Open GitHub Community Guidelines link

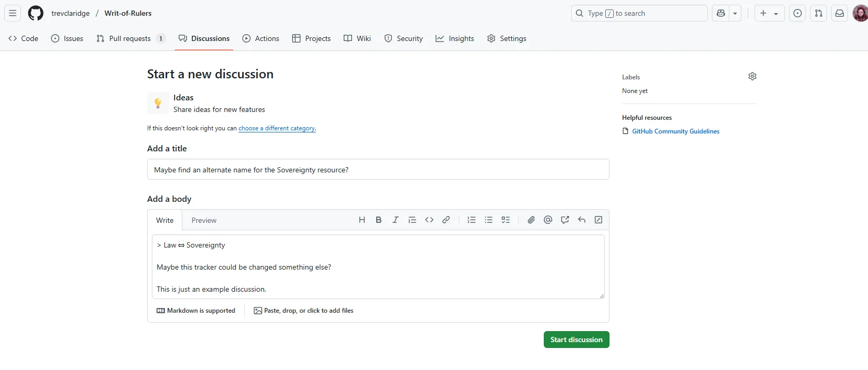point(675,131)
